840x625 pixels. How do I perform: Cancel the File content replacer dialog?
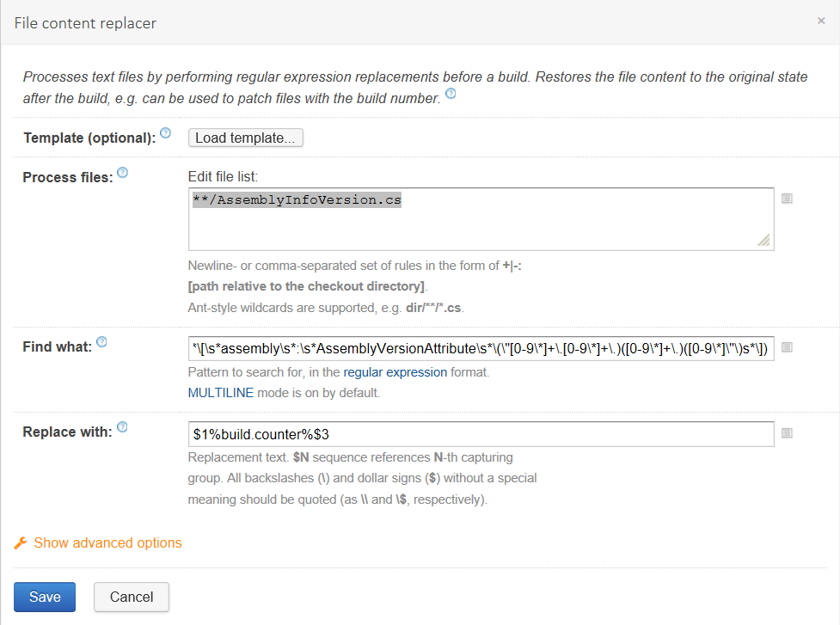[132, 597]
